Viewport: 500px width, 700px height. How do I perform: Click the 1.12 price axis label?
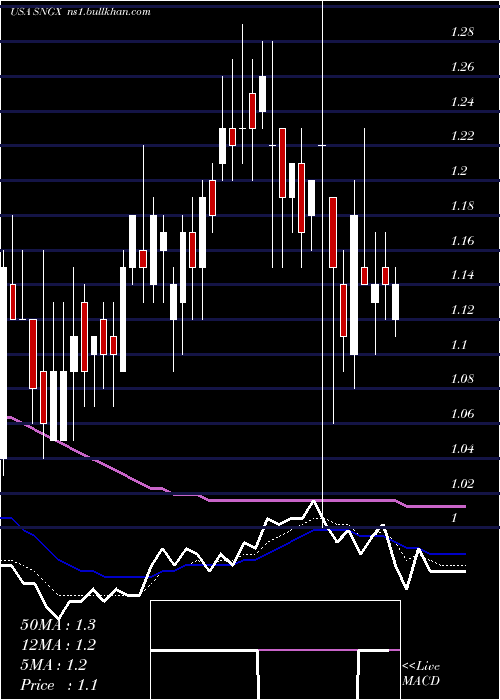pos(462,310)
